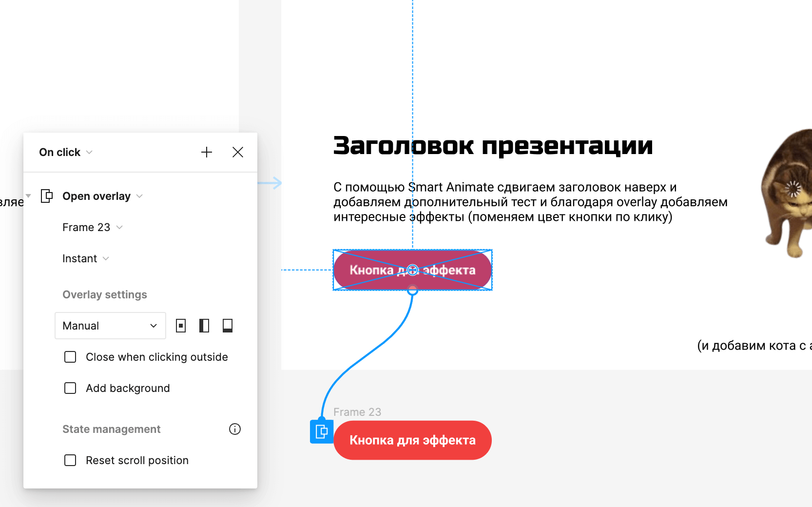Click the interaction hotspot circle on pink button
This screenshot has height=507, width=812.
pyautogui.click(x=412, y=269)
